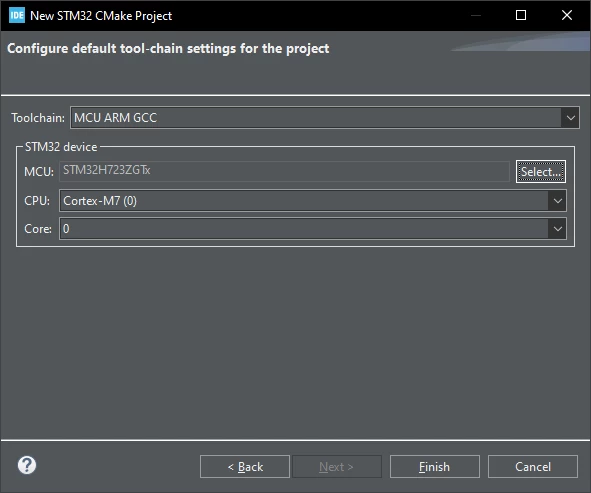This screenshot has height=493, width=591.
Task: Expand the Core dropdown arrow
Action: click(557, 229)
